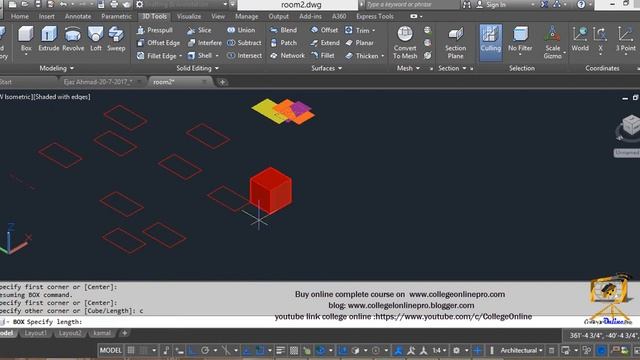Toggle transparency display in status bar

[x=294, y=350]
